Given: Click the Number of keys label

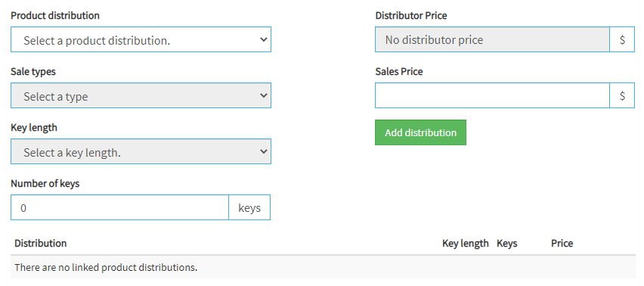Looking at the screenshot, I should point(45,183).
